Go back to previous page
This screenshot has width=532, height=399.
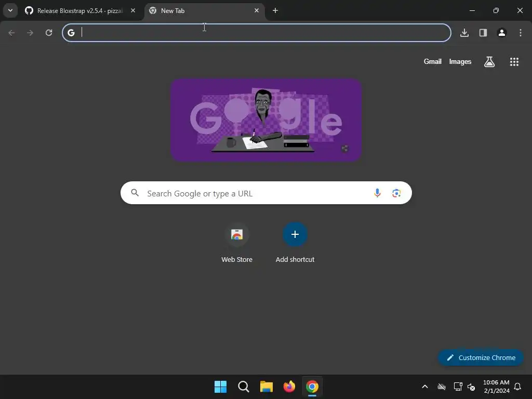[x=11, y=33]
